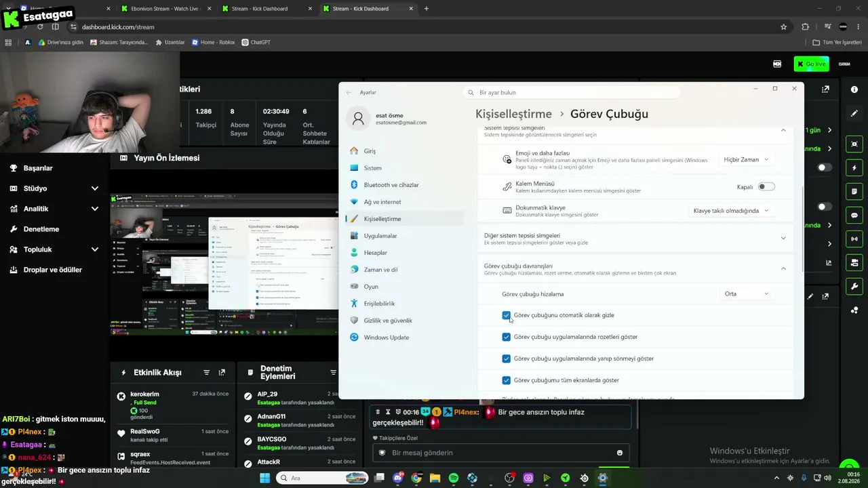Open filter options for Etkinlik Akışı
The height and width of the screenshot is (488, 868).
pos(207,373)
